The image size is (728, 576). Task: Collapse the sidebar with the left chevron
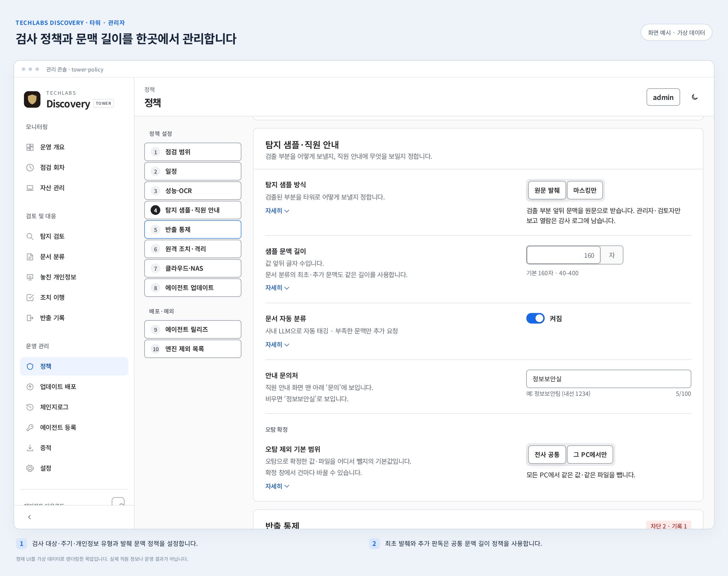click(29, 517)
